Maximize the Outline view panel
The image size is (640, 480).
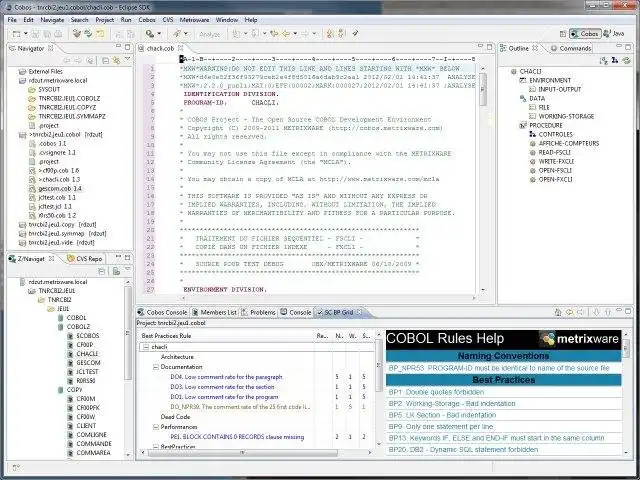pos(629,47)
